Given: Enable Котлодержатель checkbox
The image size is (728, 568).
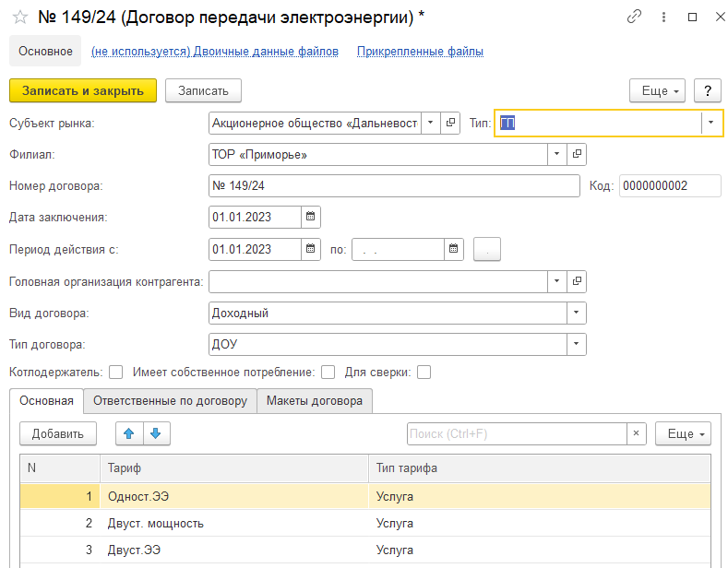Looking at the screenshot, I should point(116,373).
